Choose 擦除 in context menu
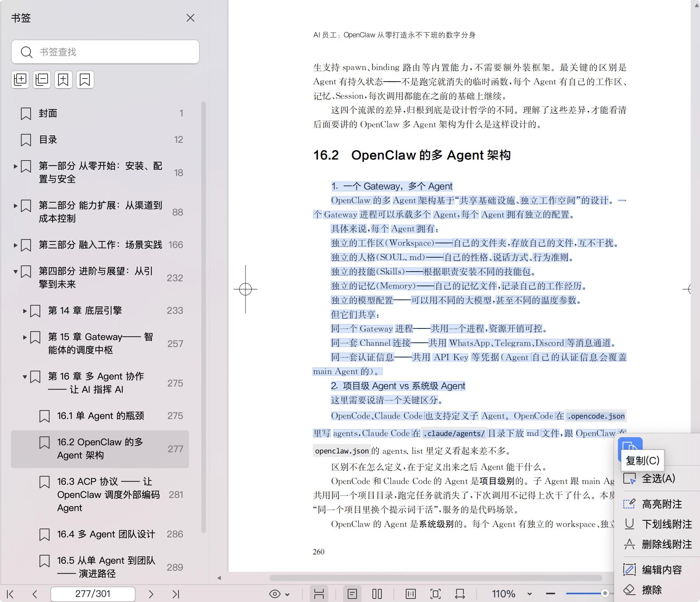The image size is (700, 602). point(652,590)
